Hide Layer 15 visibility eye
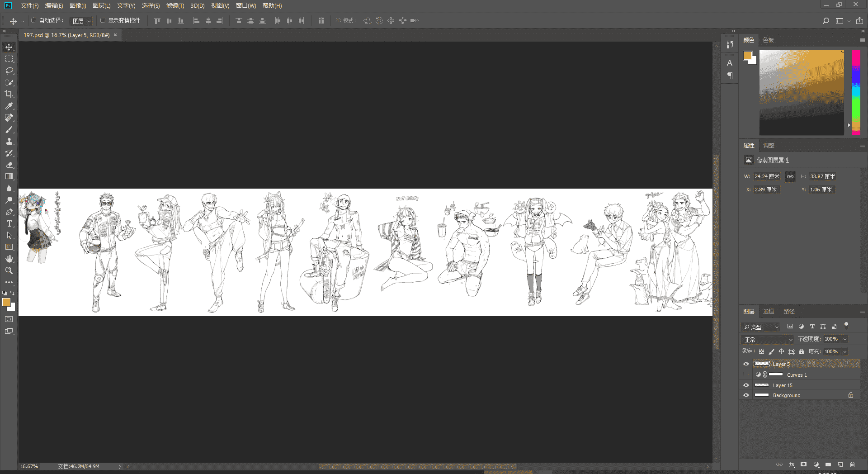868x474 pixels. [x=746, y=385]
